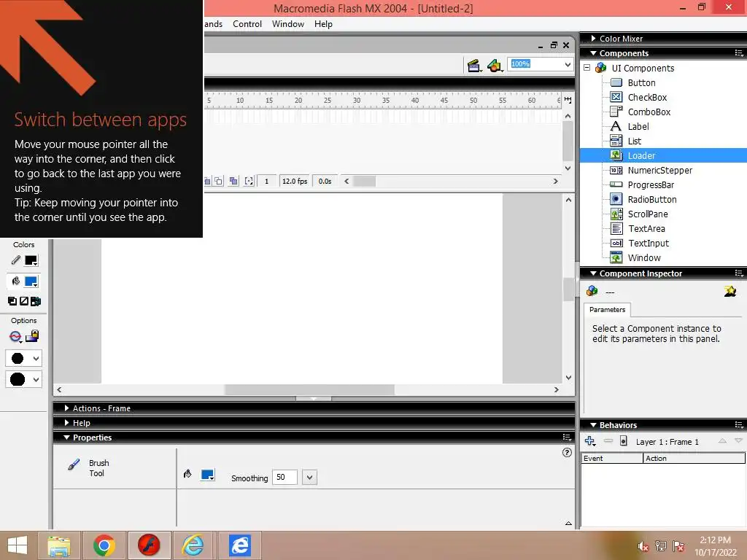747x560 pixels.
Task: Select the fill color paint bucket icon
Action: click(x=16, y=281)
